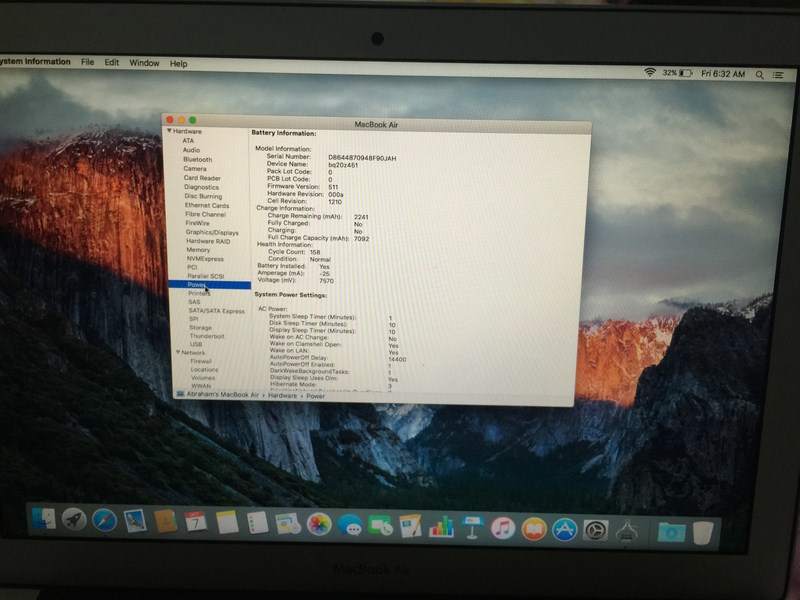
Task: Open the System Information app menu
Action: pos(35,61)
